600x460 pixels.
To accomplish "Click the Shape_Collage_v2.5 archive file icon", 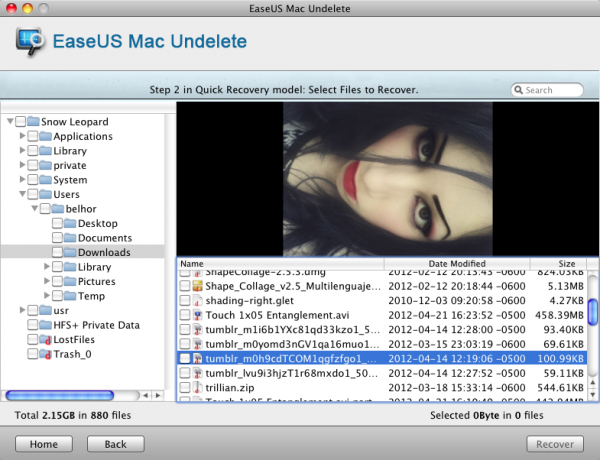I will pos(197,286).
